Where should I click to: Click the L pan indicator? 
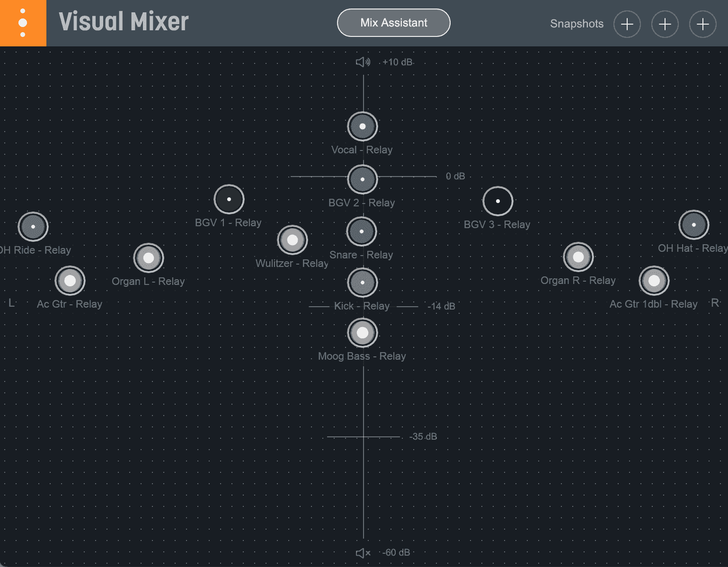12,302
